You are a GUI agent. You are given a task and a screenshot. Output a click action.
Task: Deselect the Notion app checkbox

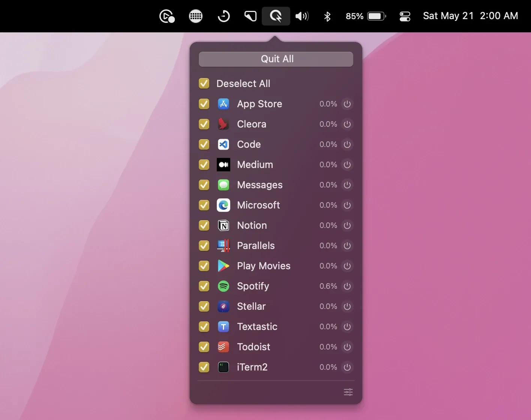coord(204,225)
